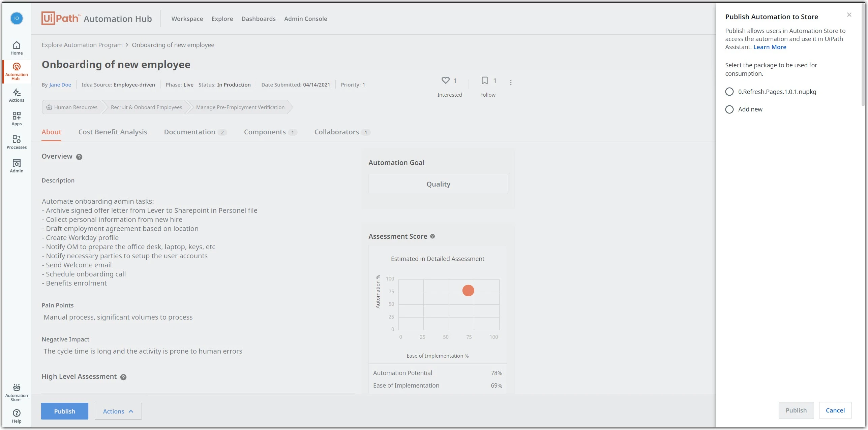Screen dimensions: 868x430
Task: Open Apps in the sidebar
Action: tap(17, 119)
